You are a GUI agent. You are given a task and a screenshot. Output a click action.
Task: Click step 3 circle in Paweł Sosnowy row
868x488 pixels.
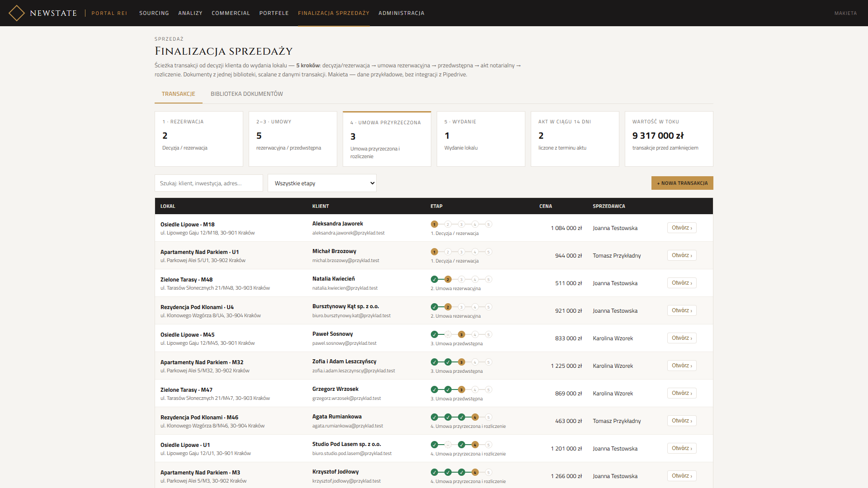462,334
